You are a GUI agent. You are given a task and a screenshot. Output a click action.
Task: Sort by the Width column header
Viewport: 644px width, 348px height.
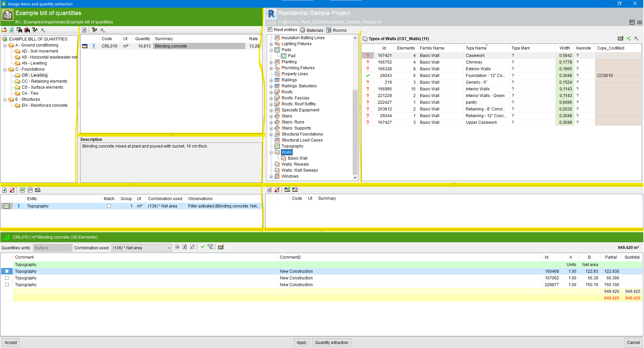(x=565, y=48)
